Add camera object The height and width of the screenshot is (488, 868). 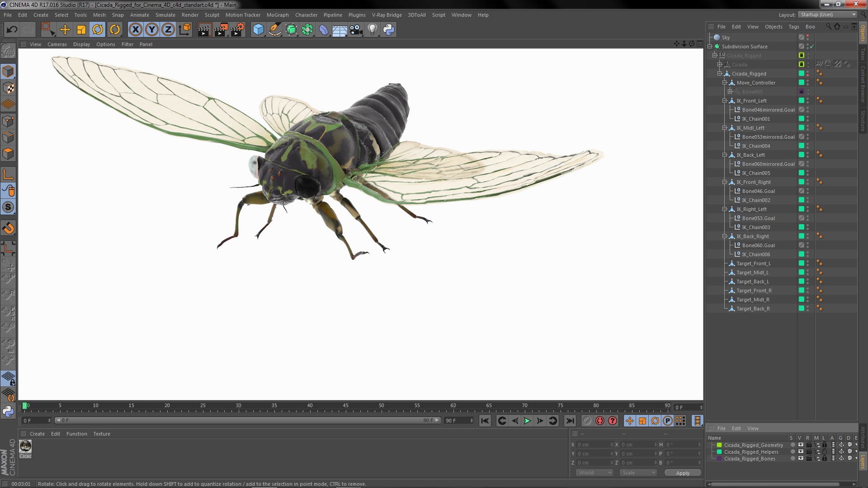(x=356, y=30)
